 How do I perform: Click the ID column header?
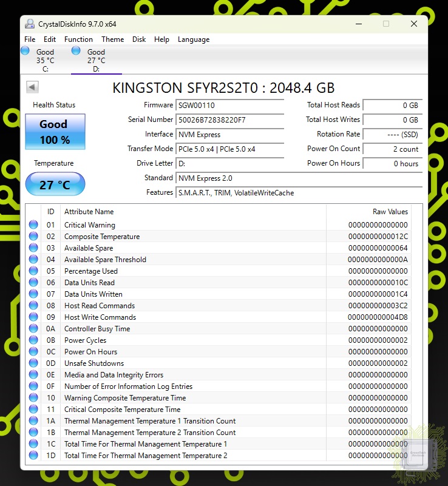(x=51, y=212)
